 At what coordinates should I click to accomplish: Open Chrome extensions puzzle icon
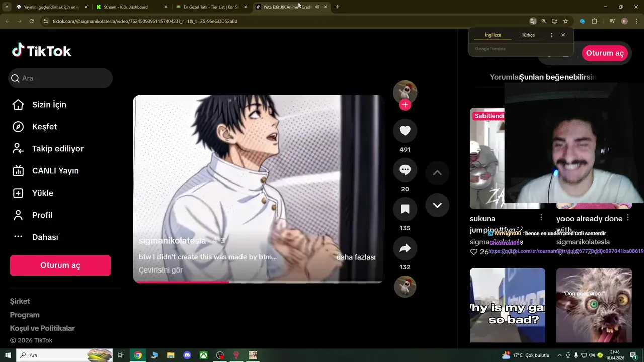tap(594, 21)
